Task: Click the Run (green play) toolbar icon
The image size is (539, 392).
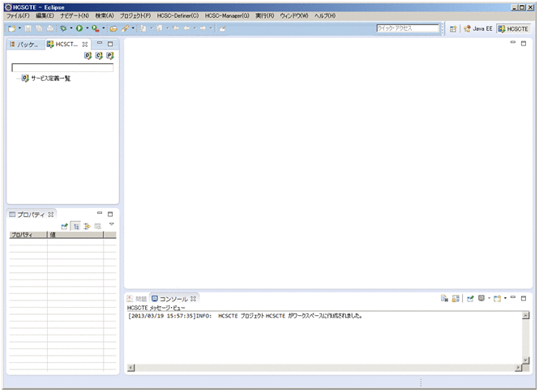Action: pos(79,28)
